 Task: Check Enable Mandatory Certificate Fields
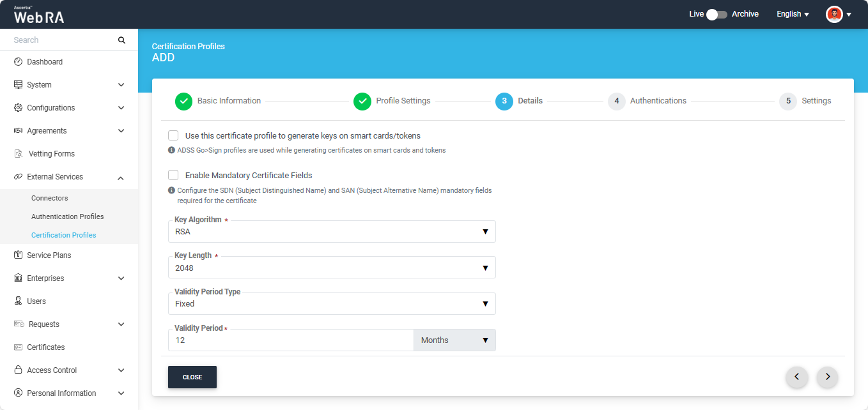coord(173,175)
